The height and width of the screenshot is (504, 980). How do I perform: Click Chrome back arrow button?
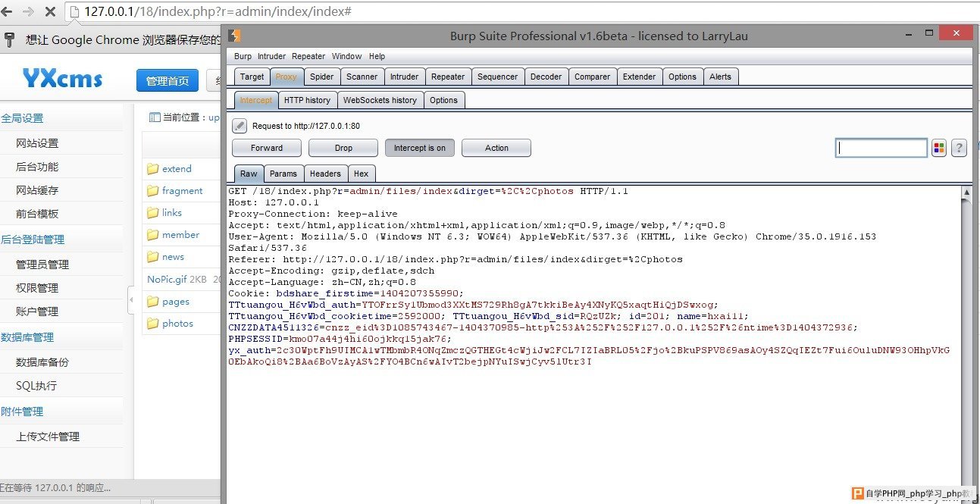7,12
